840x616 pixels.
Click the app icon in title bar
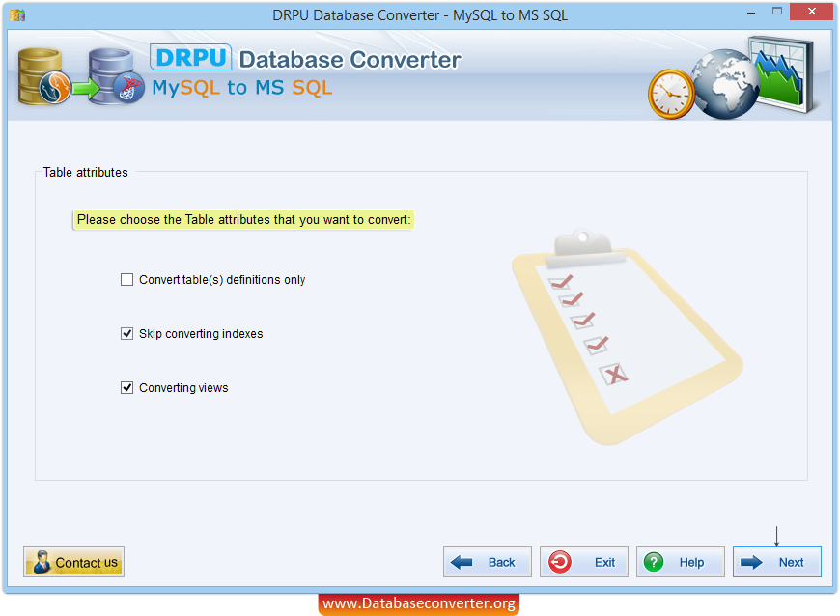17,14
